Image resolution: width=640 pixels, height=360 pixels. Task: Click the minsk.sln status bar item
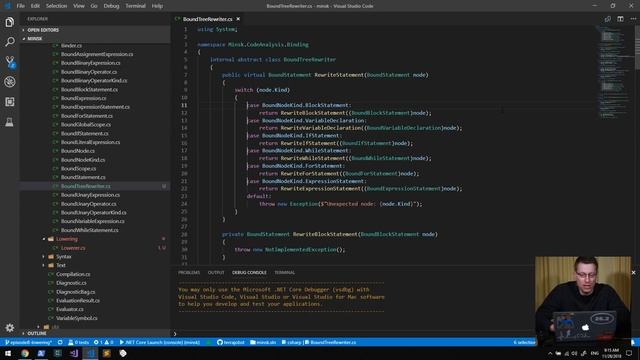click(263, 342)
